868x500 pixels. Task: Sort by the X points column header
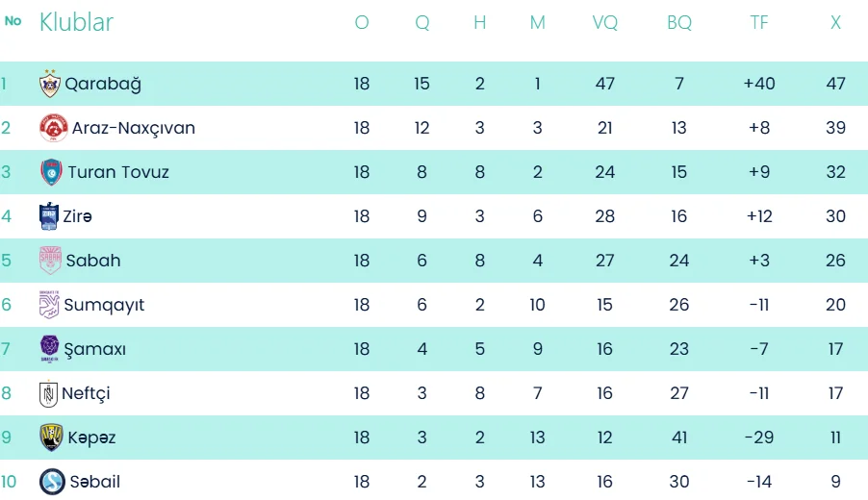835,23
